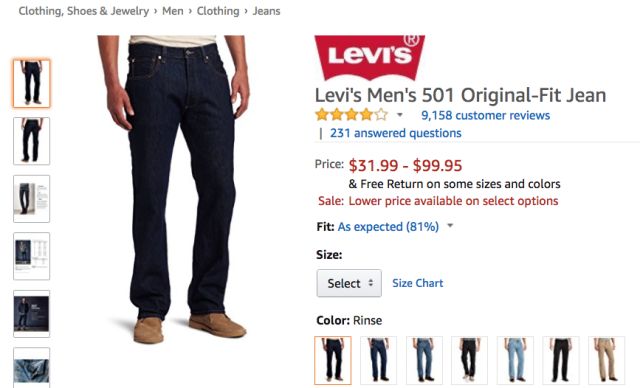Screen dimensions: 640x388
Task: Go to Clothing, Shoes & Jewelry breadcrumb
Action: pos(84,11)
